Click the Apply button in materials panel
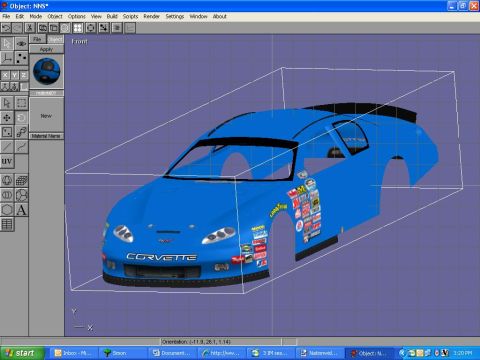Image resolution: width=480 pixels, height=360 pixels. (46, 49)
